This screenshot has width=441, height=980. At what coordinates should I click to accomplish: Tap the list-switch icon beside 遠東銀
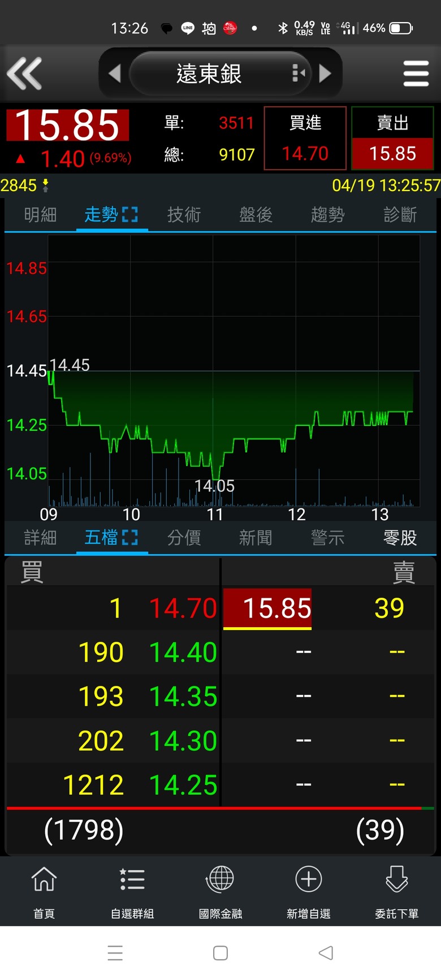[298, 73]
